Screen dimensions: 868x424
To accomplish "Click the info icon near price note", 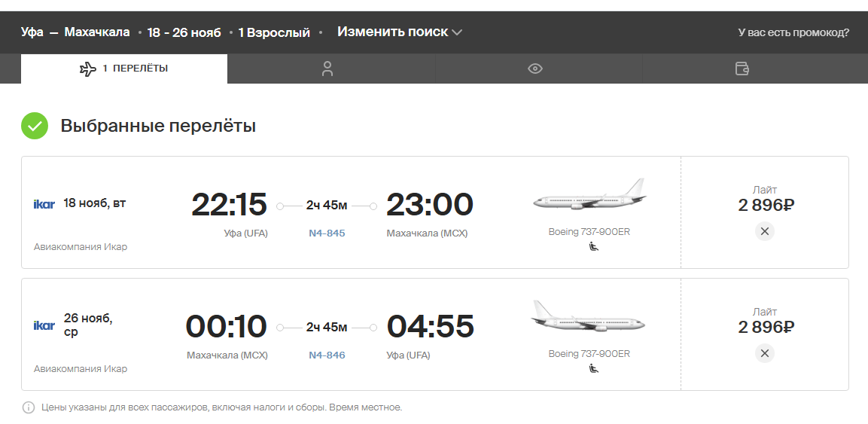I will point(29,408).
